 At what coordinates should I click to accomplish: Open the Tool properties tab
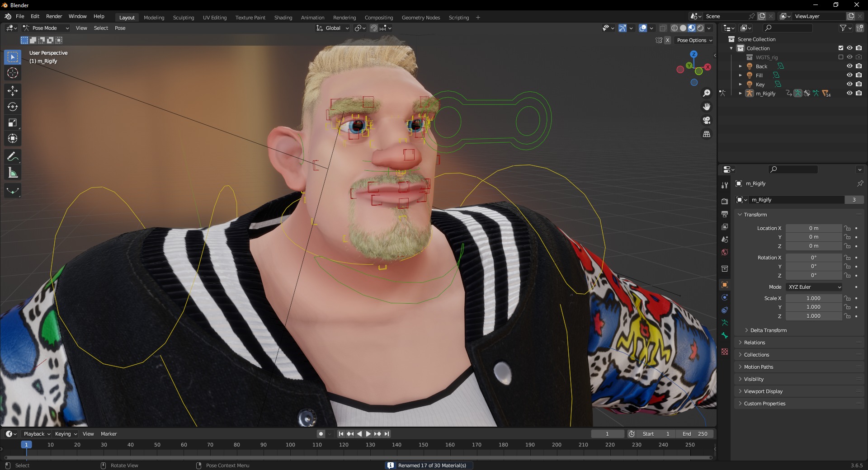725,185
